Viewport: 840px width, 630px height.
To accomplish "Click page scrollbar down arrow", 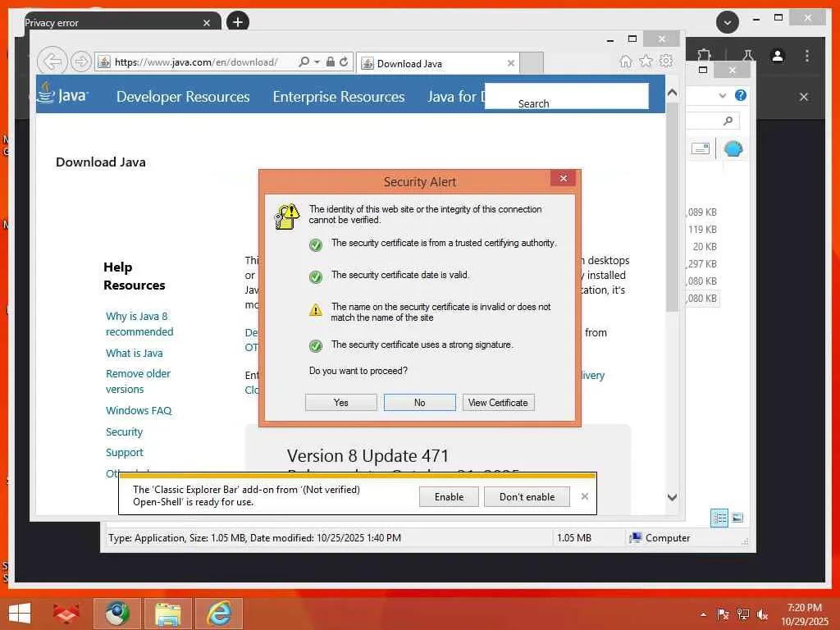I will click(x=673, y=497).
